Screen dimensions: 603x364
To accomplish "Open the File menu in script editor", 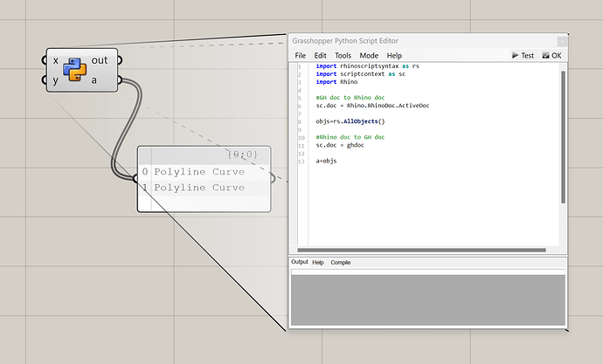I will coord(301,56).
